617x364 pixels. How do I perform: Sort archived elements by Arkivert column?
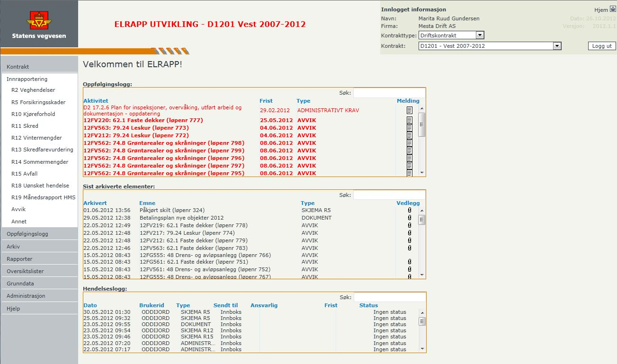tap(95, 203)
